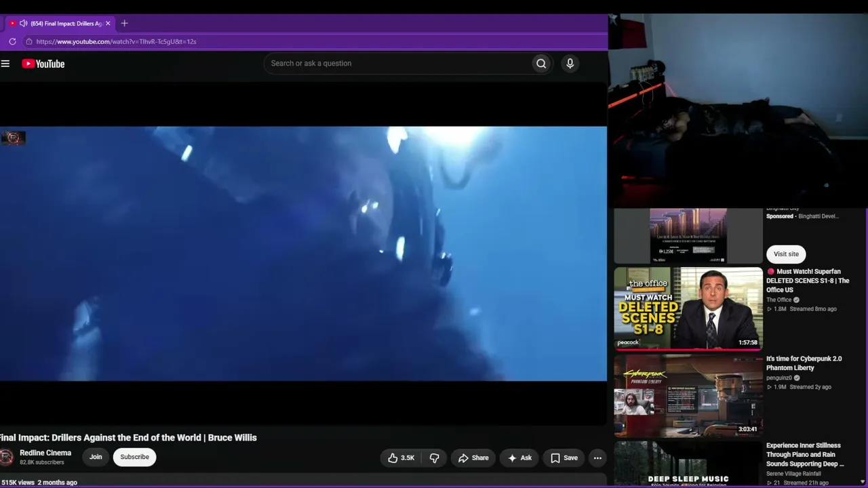Select the Final Impact browser tab
This screenshot has height=488, width=868.
[x=60, y=24]
